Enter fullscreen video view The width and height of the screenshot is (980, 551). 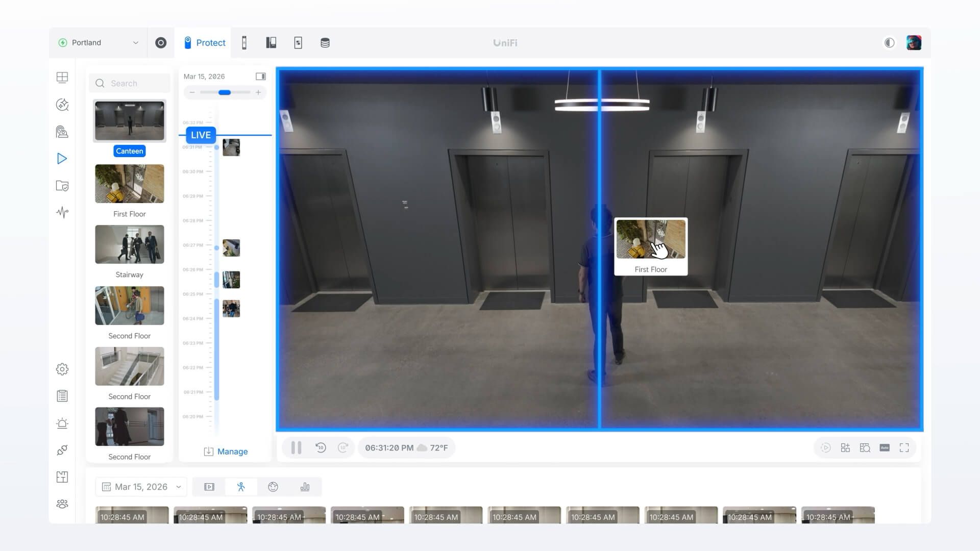904,447
